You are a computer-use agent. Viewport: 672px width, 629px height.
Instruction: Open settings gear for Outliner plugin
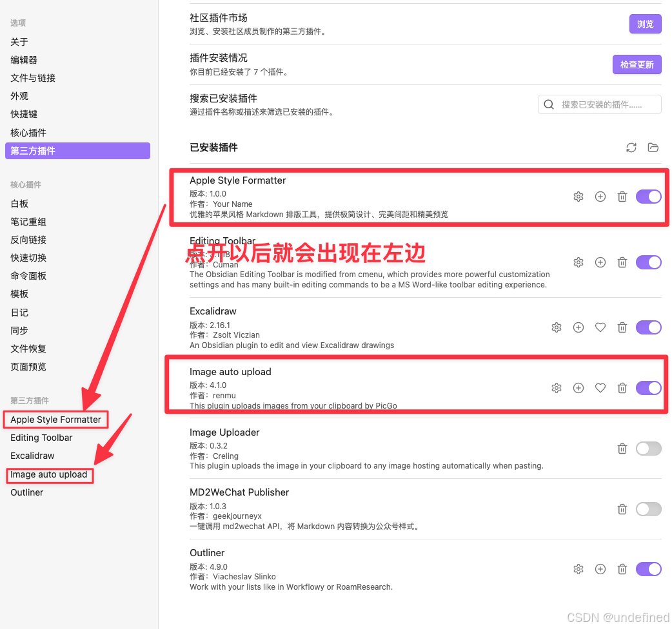pyautogui.click(x=578, y=569)
